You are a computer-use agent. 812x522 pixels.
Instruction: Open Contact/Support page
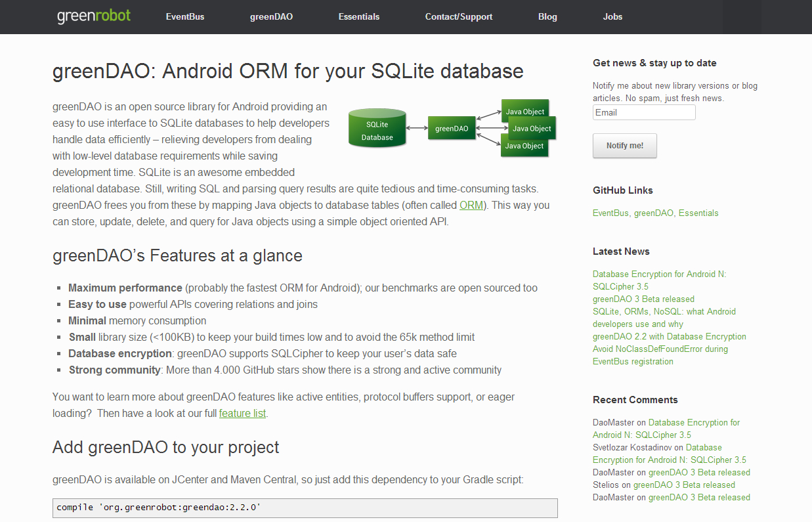tap(459, 16)
